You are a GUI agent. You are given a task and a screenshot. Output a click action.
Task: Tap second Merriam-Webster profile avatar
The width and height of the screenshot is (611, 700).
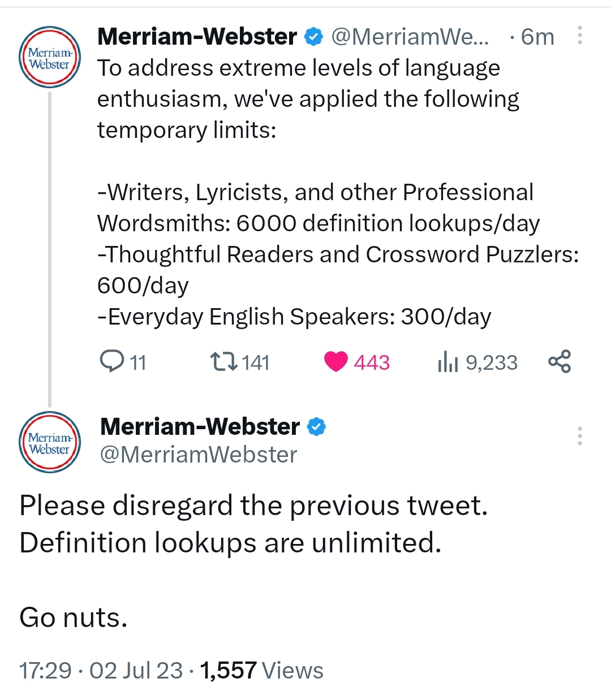(50, 442)
